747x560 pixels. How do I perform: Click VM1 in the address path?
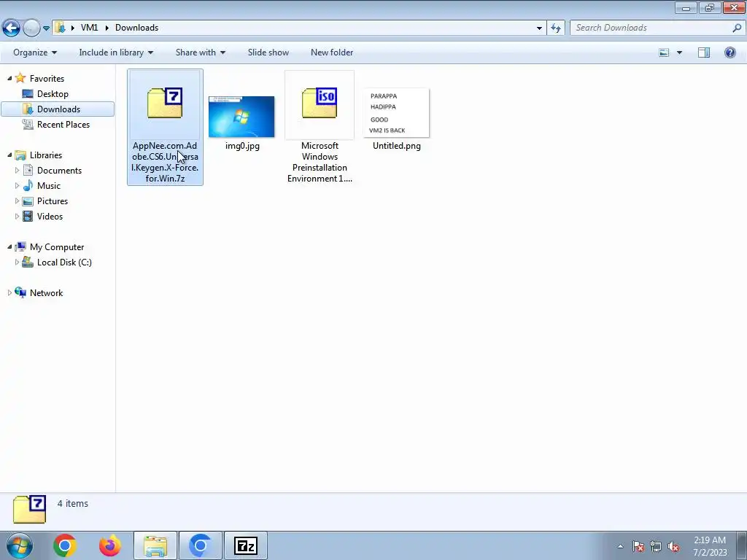click(x=89, y=28)
